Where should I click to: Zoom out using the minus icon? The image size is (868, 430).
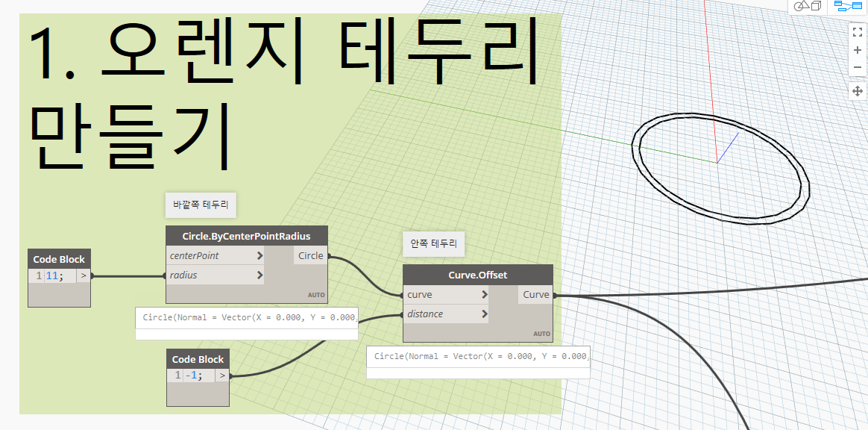[858, 67]
